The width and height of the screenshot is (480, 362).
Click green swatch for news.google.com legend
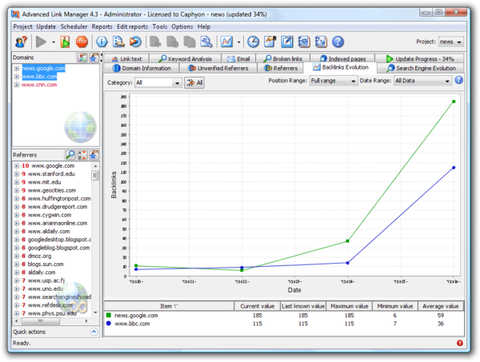click(x=108, y=315)
